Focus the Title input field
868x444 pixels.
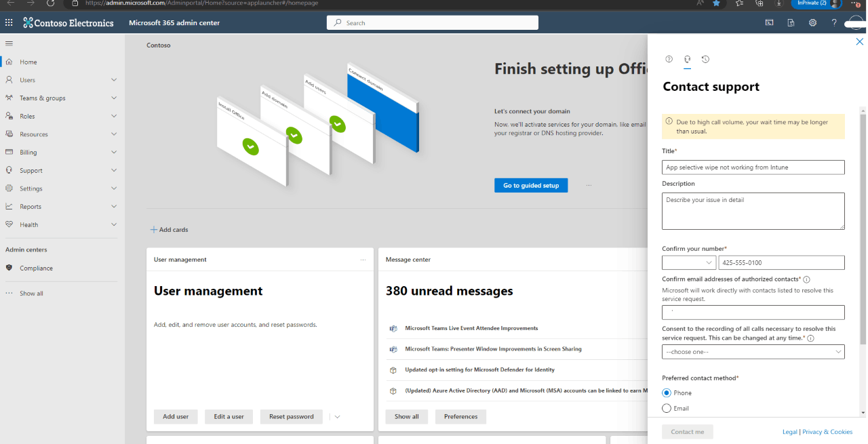(x=753, y=167)
